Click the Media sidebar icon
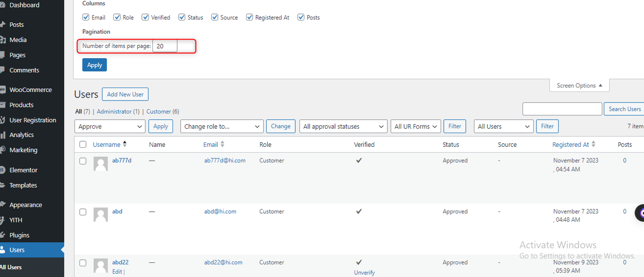Viewport: 644px width, 277px height. coord(3,40)
